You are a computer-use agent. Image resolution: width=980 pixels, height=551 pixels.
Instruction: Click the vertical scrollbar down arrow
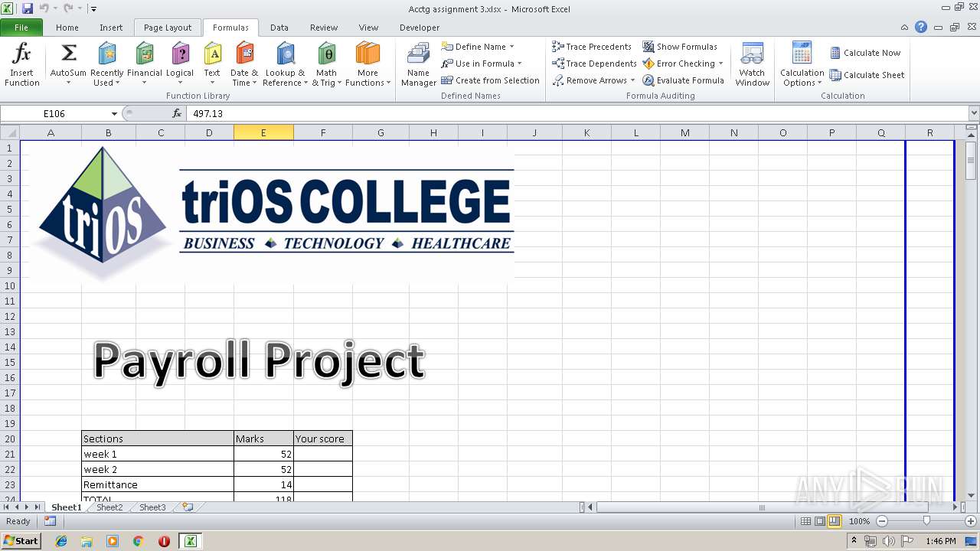click(x=971, y=495)
